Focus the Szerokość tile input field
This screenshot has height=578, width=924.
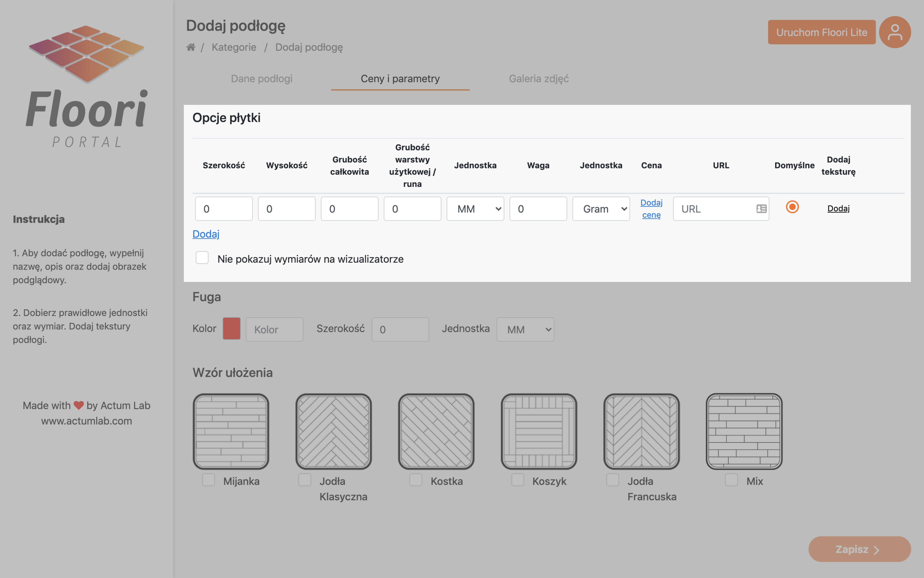[x=224, y=209]
